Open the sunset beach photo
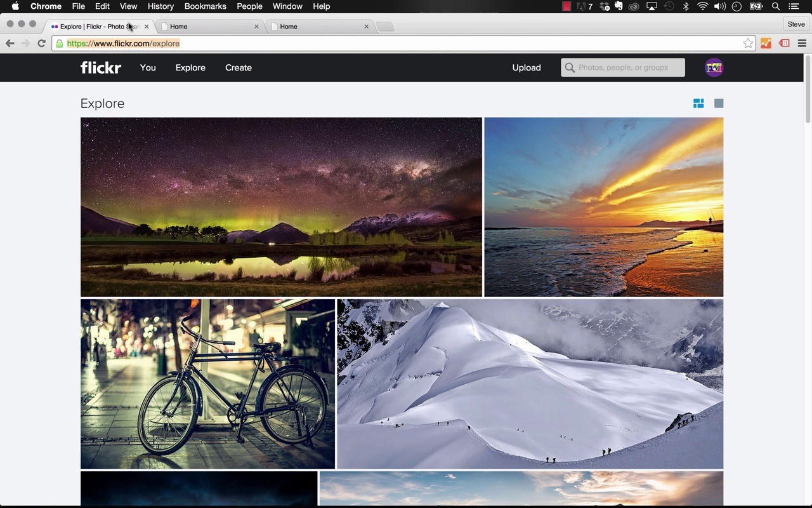Viewport: 812px width, 508px height. (604, 207)
